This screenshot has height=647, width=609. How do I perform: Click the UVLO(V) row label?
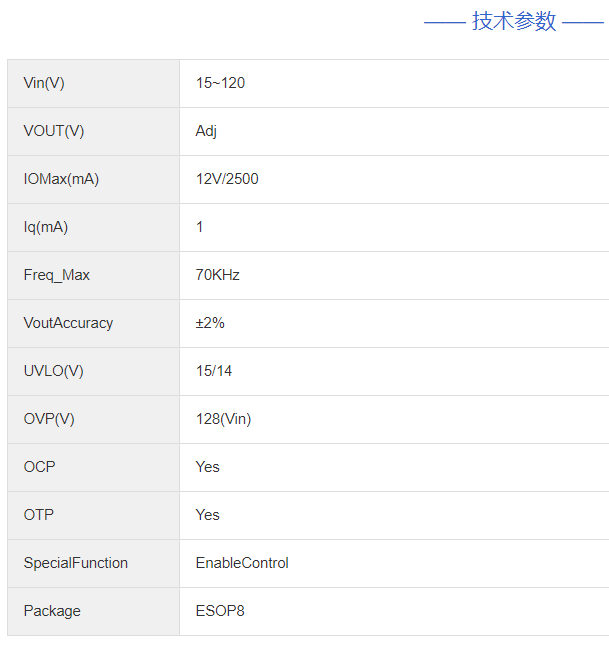[54, 371]
